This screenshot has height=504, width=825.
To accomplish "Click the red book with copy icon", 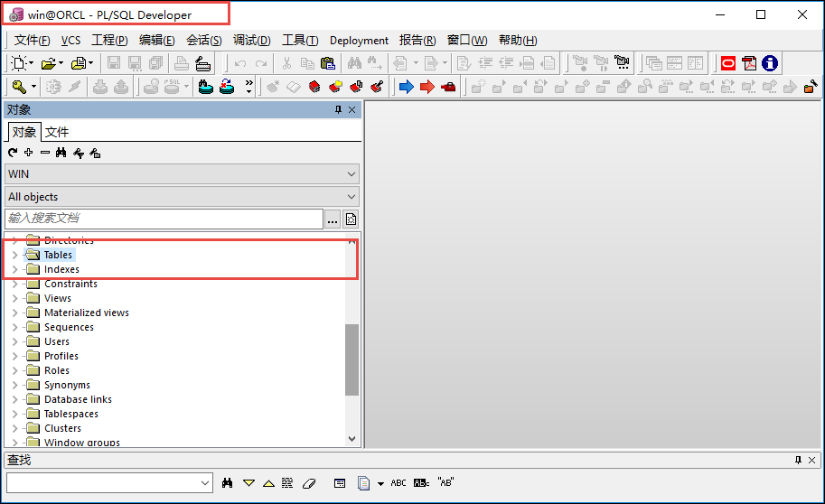I will point(356,87).
